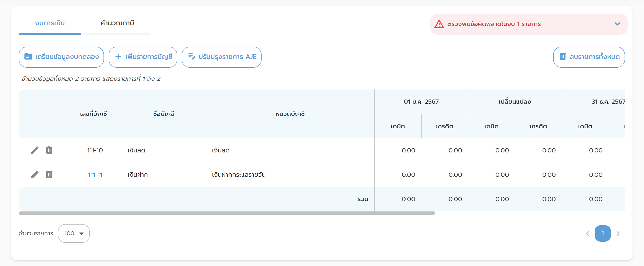Screen dimensions: 644x266
Task: Switch to the คำนวณภาษี tab
Action: pyautogui.click(x=117, y=23)
